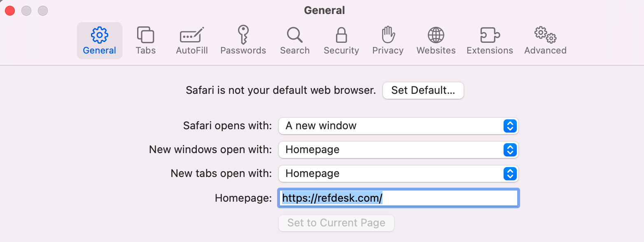644x242 pixels.
Task: Click the General window title text
Action: 324,10
